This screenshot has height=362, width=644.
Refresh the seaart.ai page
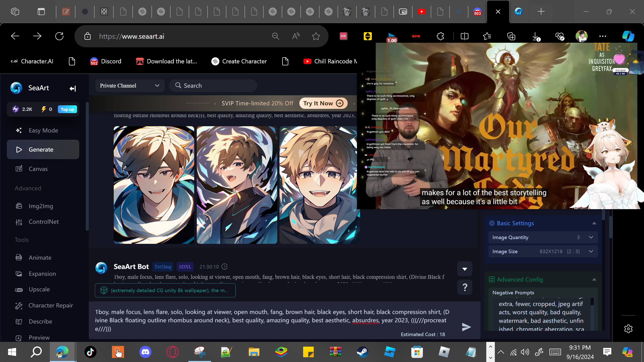(x=59, y=36)
